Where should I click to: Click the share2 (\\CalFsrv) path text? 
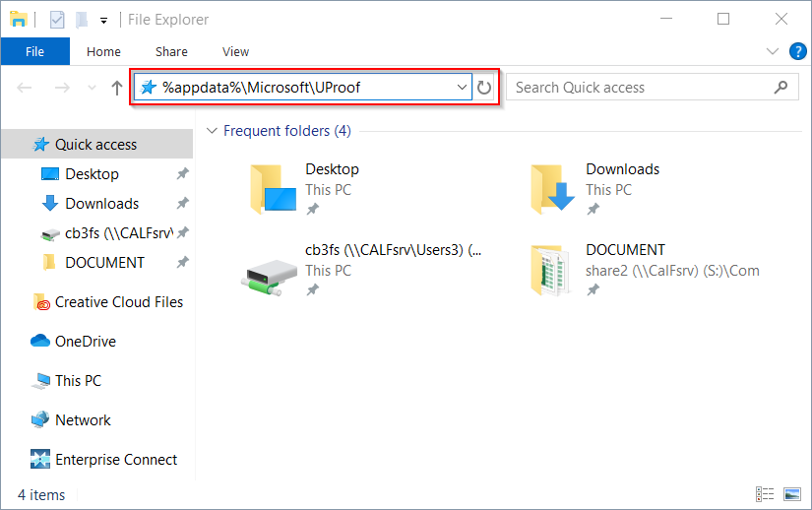click(672, 271)
